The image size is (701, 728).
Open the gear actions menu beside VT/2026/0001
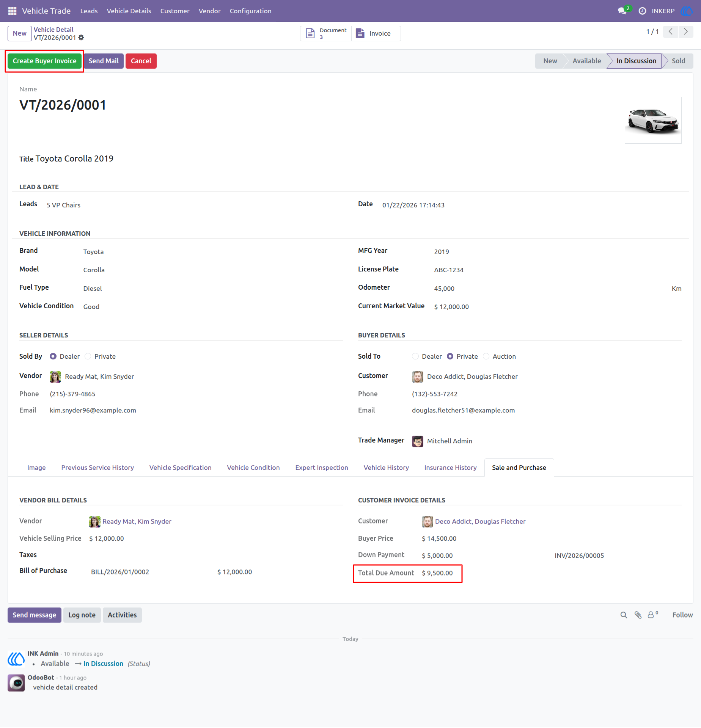coord(81,38)
